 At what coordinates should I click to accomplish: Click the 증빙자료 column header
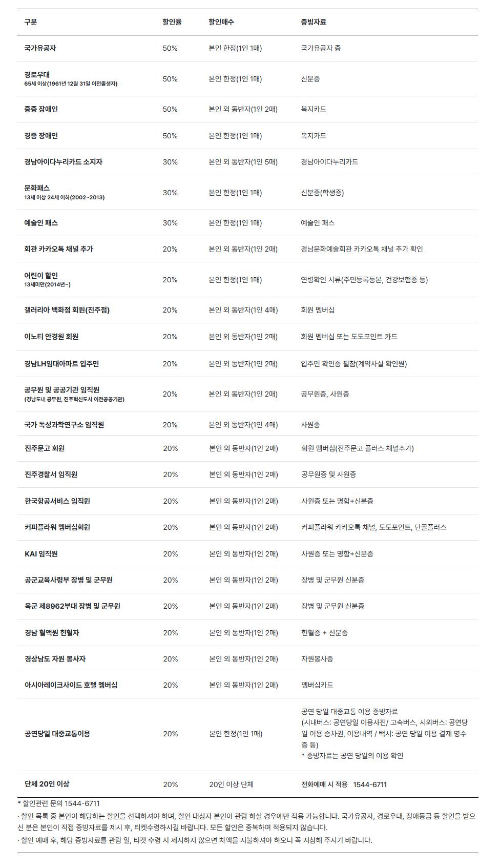click(314, 22)
